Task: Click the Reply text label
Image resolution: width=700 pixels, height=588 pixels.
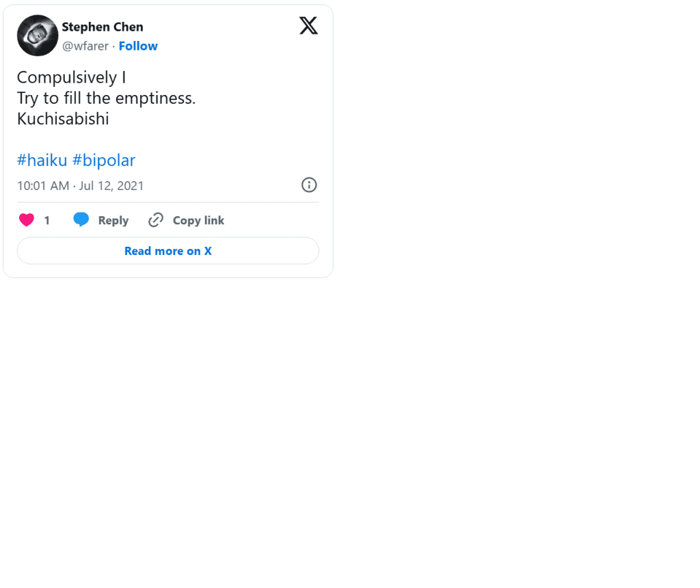Action: (113, 220)
